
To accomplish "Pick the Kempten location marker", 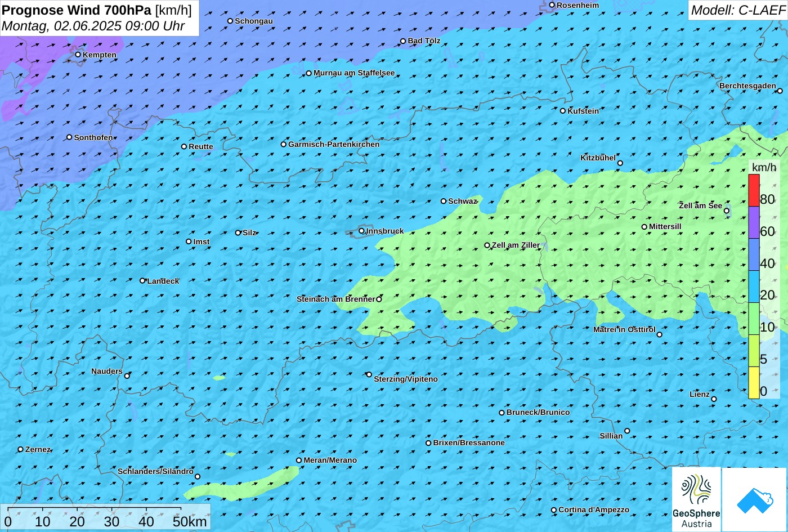I will tap(78, 55).
